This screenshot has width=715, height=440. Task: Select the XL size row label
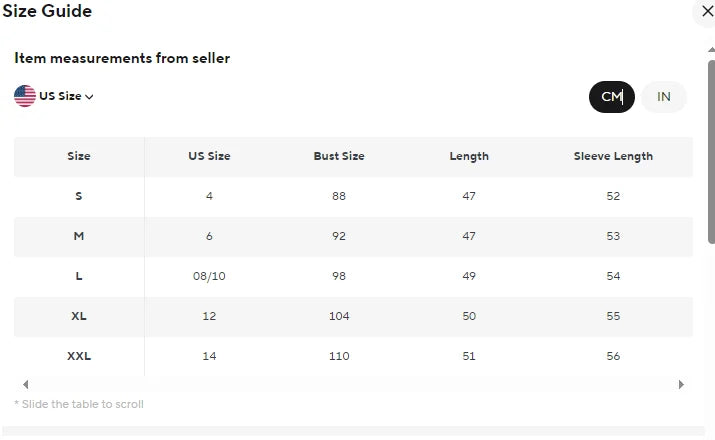pos(79,316)
